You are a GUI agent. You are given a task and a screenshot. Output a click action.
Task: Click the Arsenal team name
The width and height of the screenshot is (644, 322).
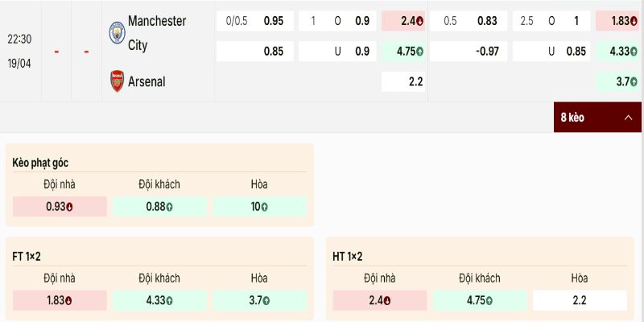(x=147, y=81)
